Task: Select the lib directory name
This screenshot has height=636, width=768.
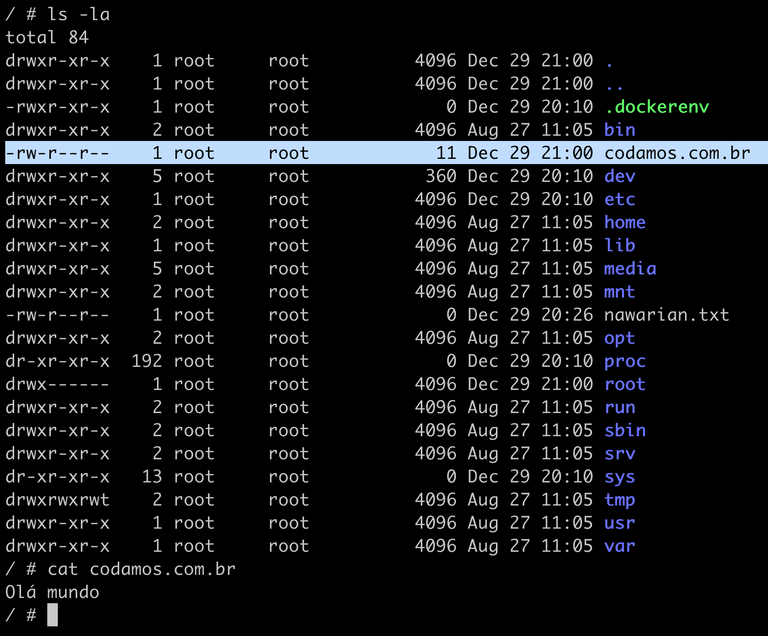Action: 619,245
